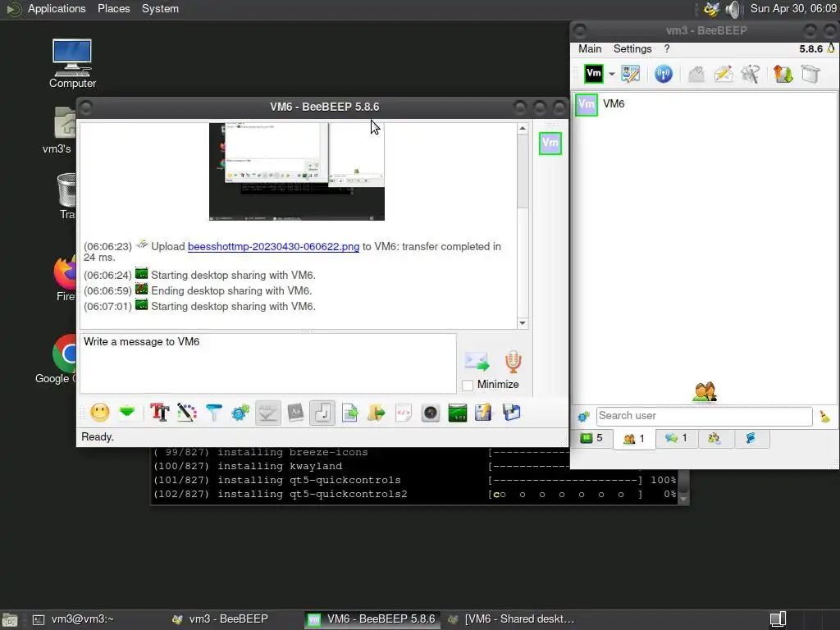This screenshot has height=630, width=840.
Task: Open chat settings gears icon in chat toolbar
Action: click(x=240, y=413)
